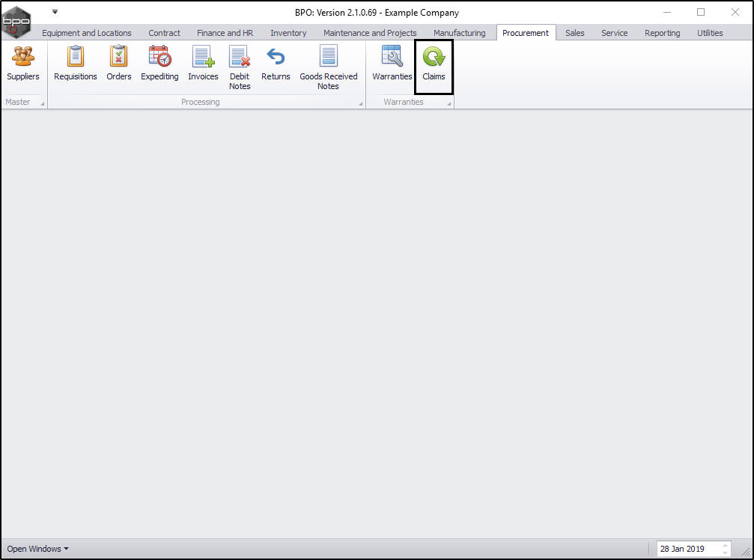Close the BPO application window
Viewport: 754px width, 560px height.
(735, 12)
